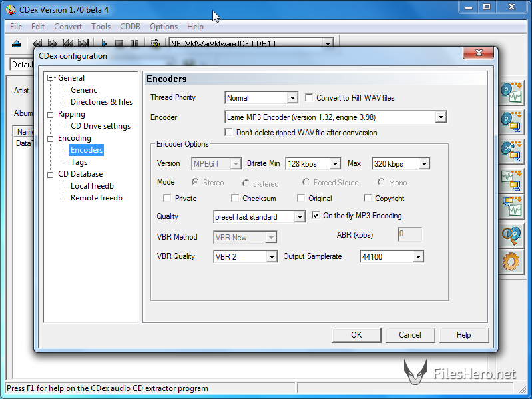Select Remote freedb tree item

(97, 198)
